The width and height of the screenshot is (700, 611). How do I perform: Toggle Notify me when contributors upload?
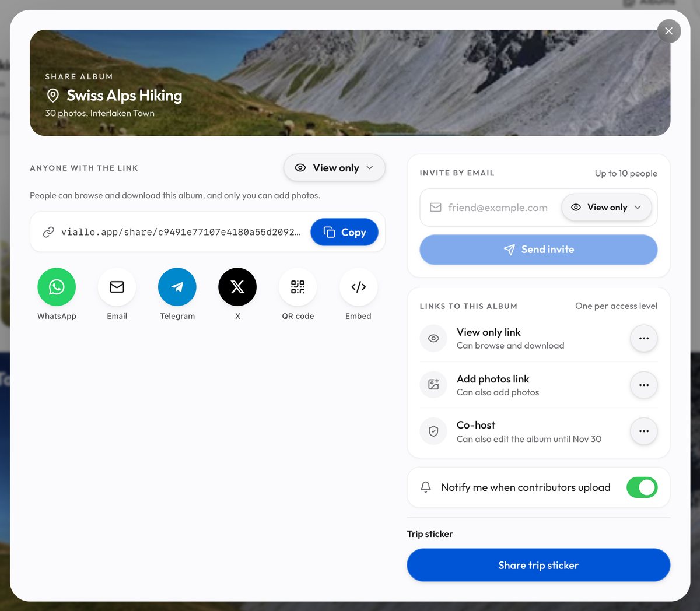[642, 487]
